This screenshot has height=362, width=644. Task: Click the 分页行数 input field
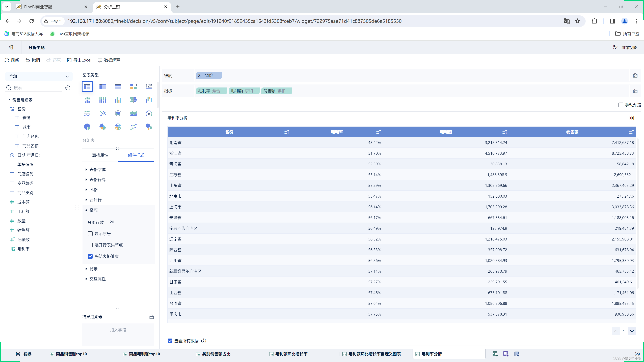(x=129, y=222)
